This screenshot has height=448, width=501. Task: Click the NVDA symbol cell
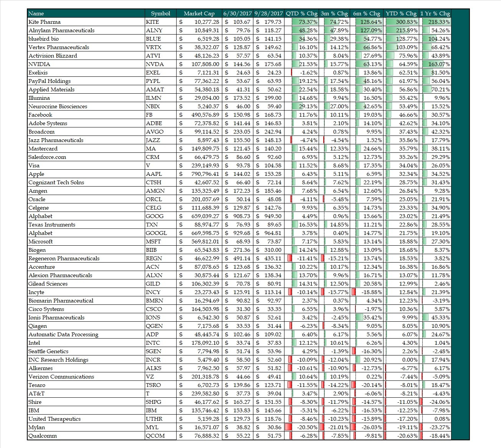155,64
